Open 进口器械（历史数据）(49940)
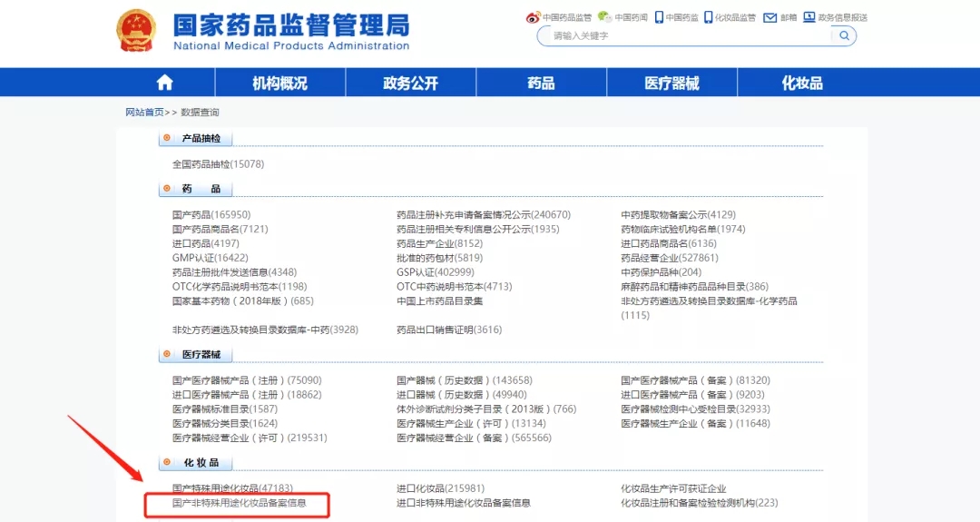The width and height of the screenshot is (980, 522). (461, 395)
